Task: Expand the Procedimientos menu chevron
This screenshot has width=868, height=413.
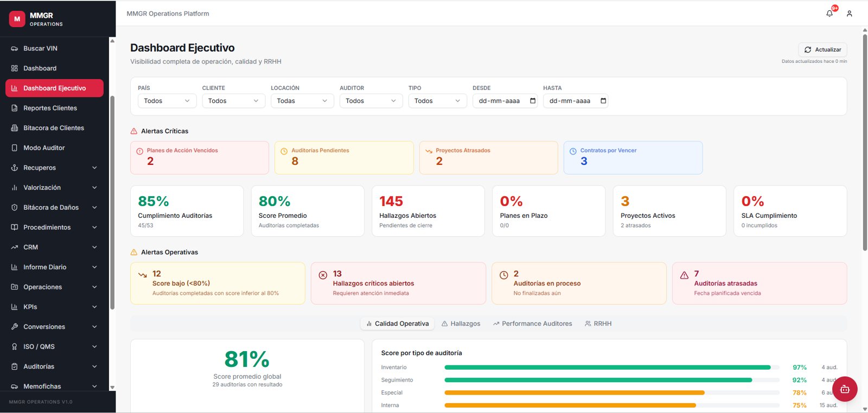Action: tap(94, 228)
